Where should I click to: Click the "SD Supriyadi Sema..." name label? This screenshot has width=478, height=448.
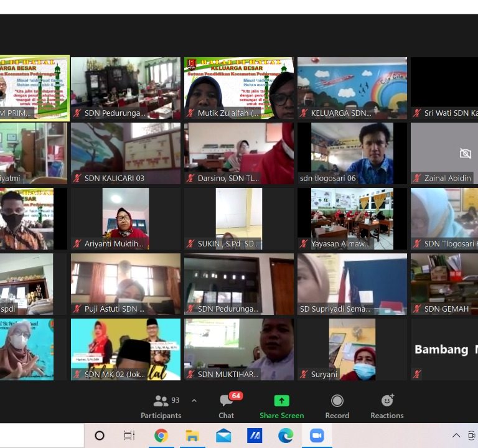tap(335, 309)
